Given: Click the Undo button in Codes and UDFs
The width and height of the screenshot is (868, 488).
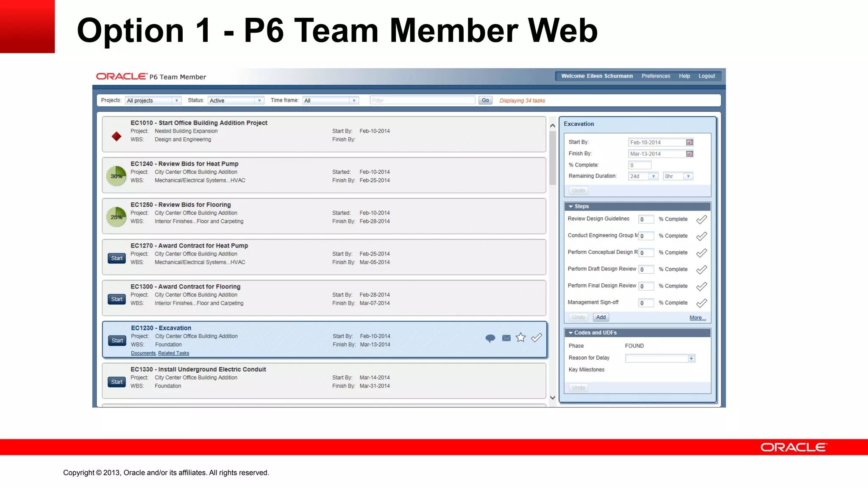Looking at the screenshot, I should click(579, 388).
